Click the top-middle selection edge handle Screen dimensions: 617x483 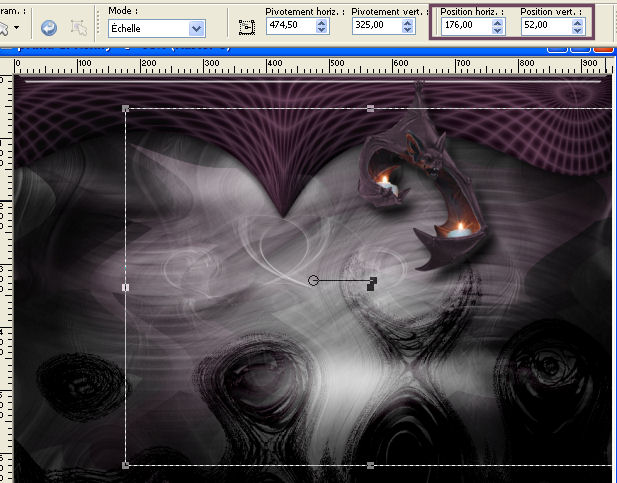coord(371,108)
